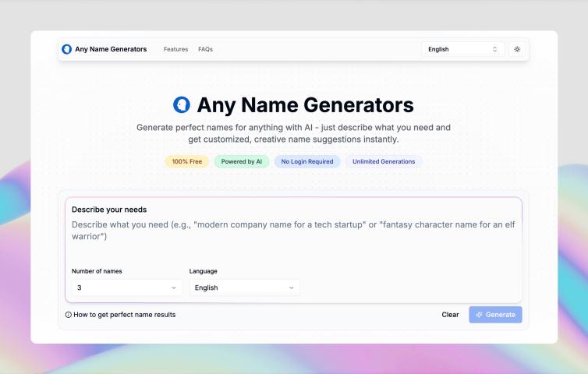Click the info icon beside the tips link
Screen dimensions: 588x374
click(69, 315)
